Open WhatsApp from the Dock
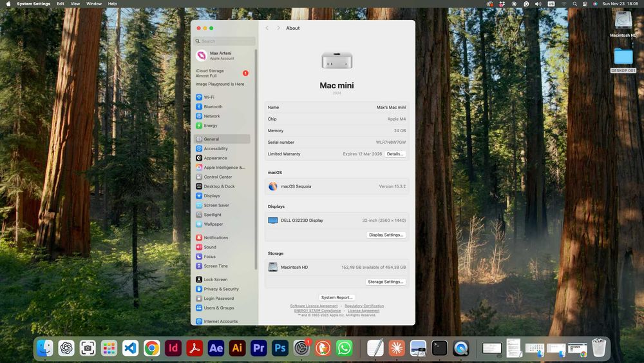 [x=344, y=348]
